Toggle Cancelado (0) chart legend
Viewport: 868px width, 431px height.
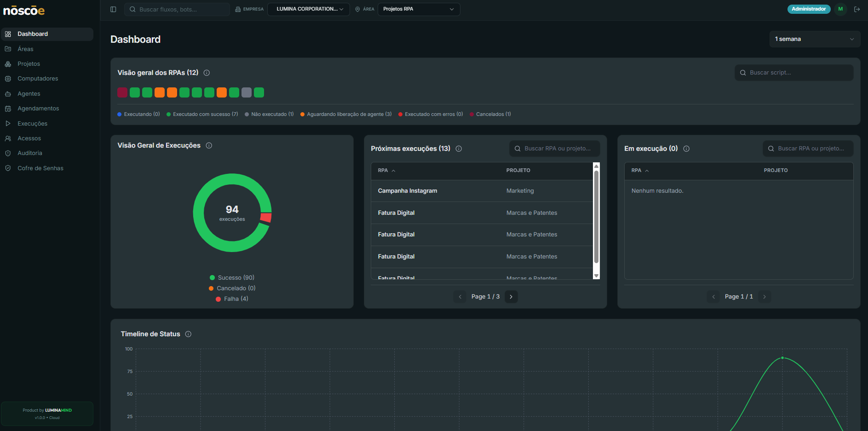(x=232, y=288)
